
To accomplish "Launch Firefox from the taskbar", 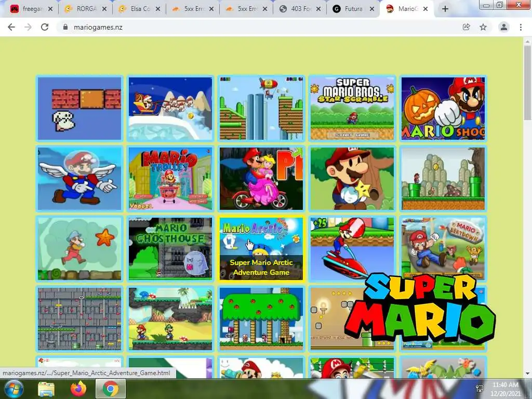I will [78, 389].
